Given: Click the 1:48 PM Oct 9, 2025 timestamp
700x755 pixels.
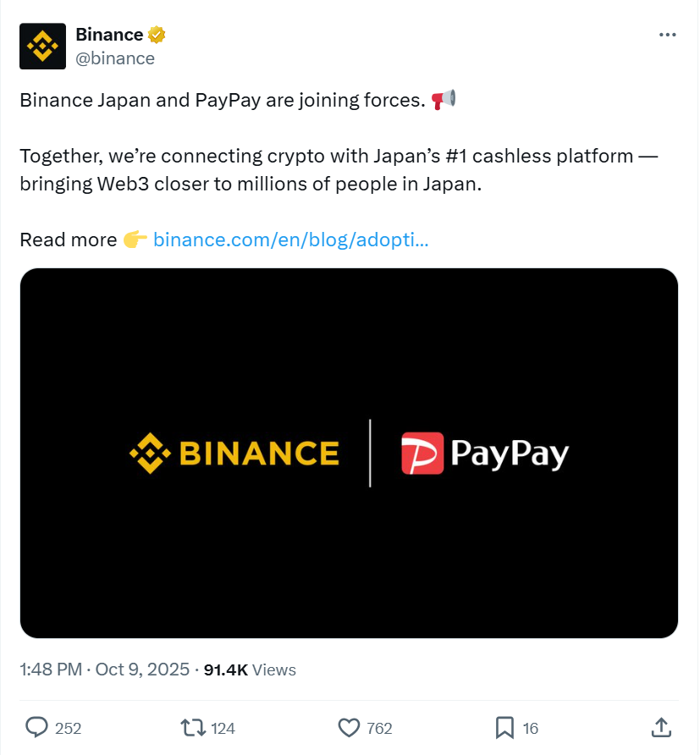Looking at the screenshot, I should tap(104, 670).
